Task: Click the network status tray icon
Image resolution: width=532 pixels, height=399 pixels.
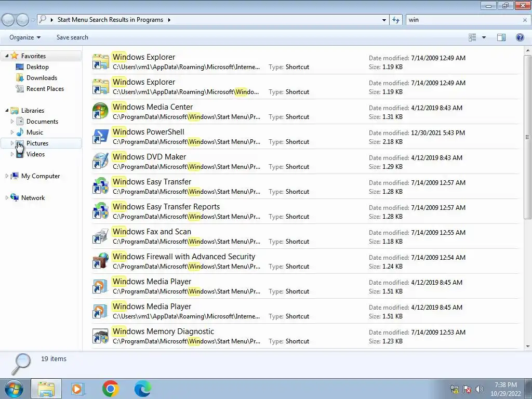Action: pyautogui.click(x=454, y=389)
